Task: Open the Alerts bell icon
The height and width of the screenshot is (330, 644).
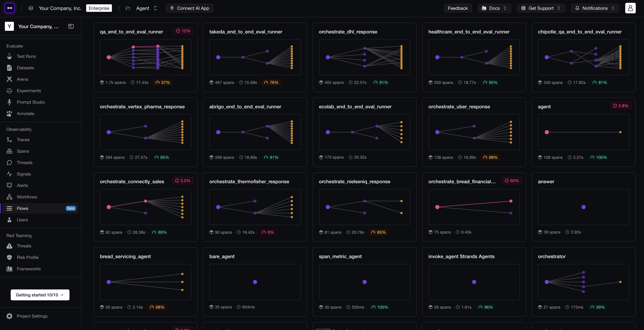Action: pos(9,185)
